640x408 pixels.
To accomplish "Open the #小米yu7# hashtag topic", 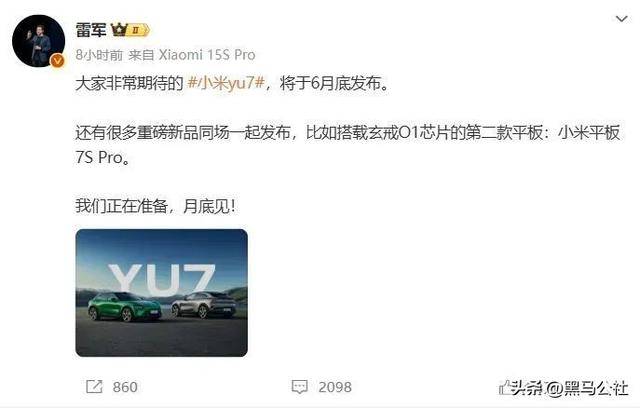I will tap(226, 83).
